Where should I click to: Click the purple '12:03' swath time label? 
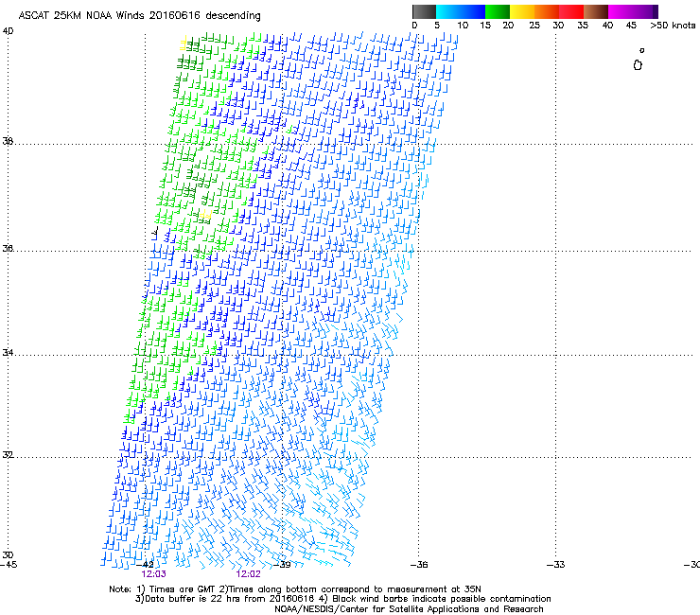pos(153,574)
